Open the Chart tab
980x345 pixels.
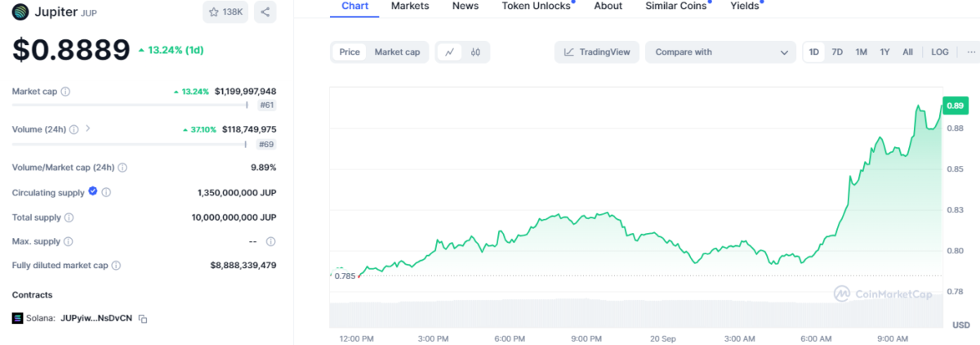[x=354, y=6]
